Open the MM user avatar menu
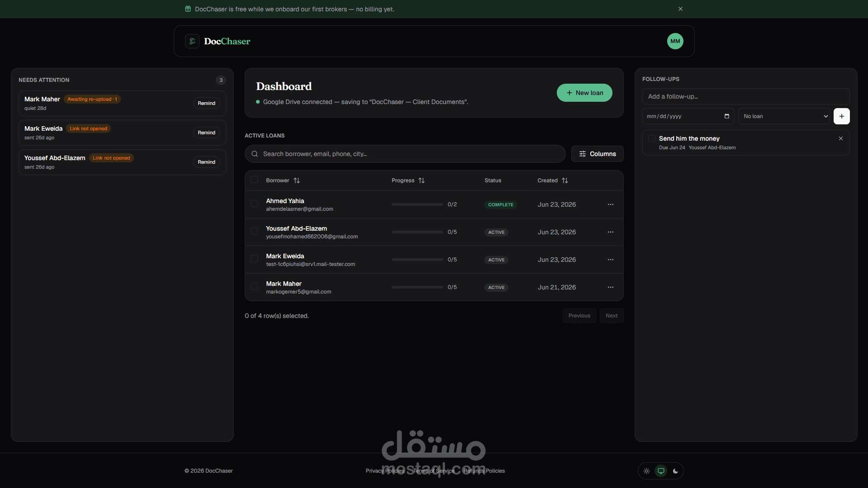 coord(675,41)
